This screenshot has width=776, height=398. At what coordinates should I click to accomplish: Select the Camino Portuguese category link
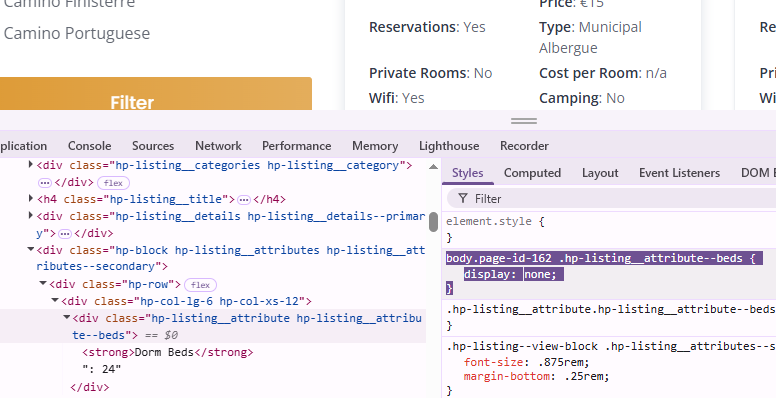click(77, 33)
